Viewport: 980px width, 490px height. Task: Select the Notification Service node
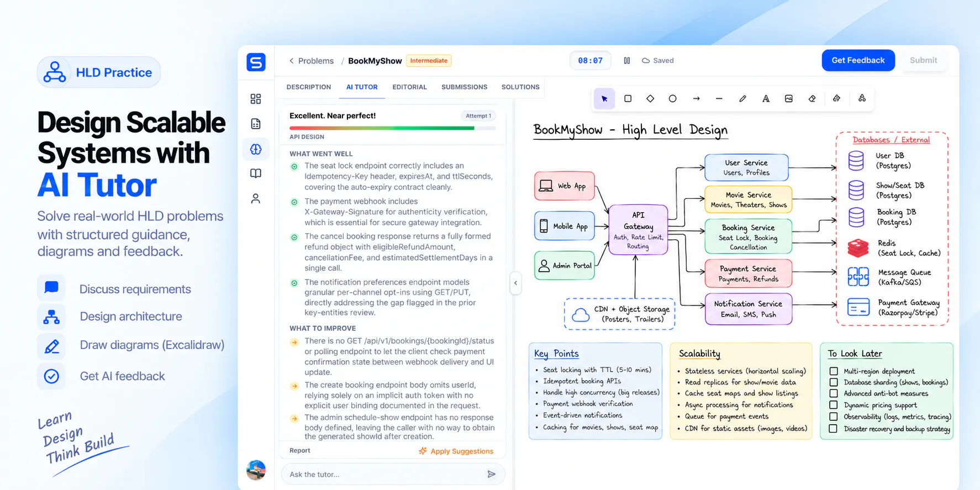click(749, 309)
